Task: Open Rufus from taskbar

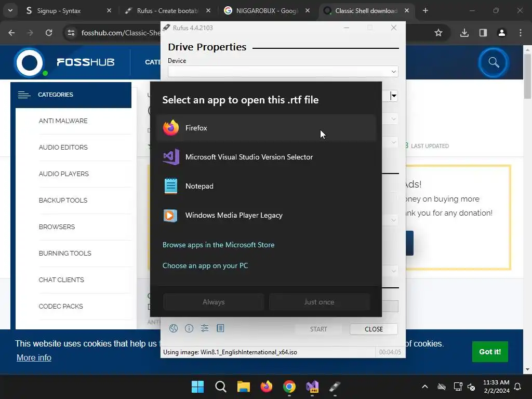Action: pyautogui.click(x=335, y=387)
